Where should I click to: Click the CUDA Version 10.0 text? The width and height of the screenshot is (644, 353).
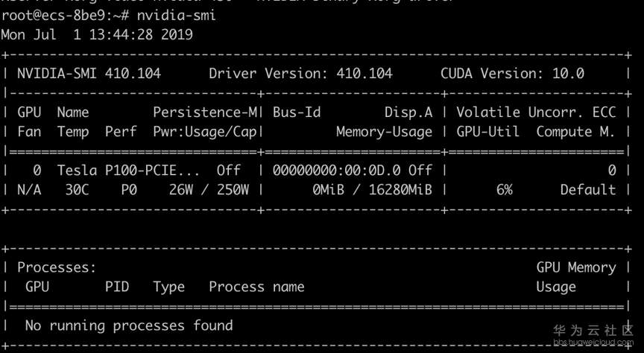click(512, 74)
